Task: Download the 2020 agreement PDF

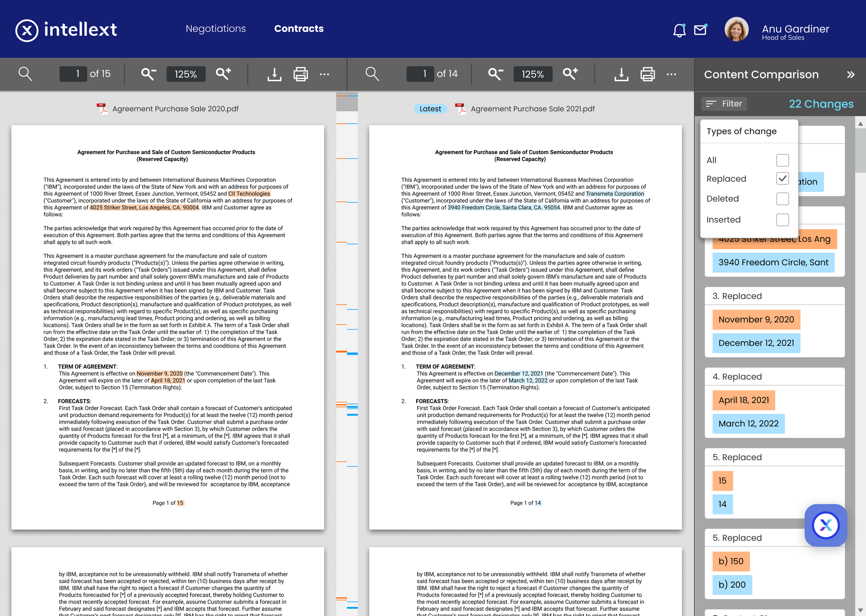Action: (x=274, y=74)
